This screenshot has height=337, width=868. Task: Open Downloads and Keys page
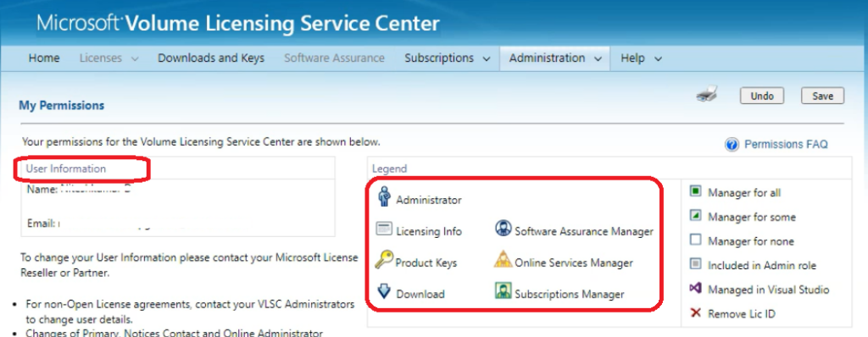211,58
